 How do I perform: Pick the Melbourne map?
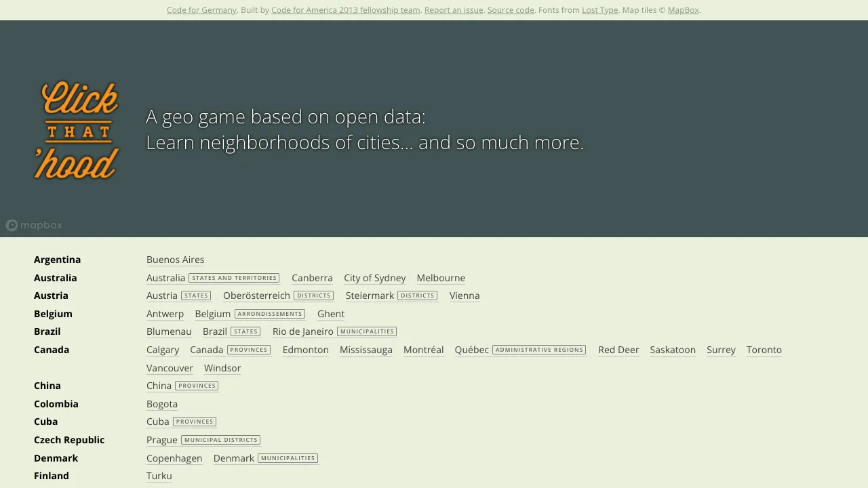441,278
